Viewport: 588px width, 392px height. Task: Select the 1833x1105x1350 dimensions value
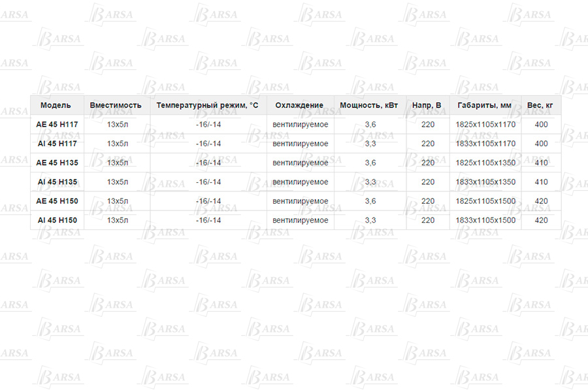point(485,182)
